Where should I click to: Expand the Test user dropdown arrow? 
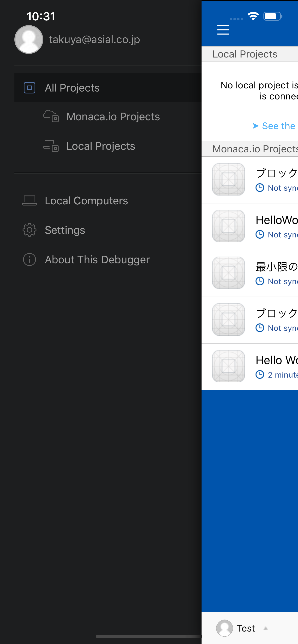(266, 628)
